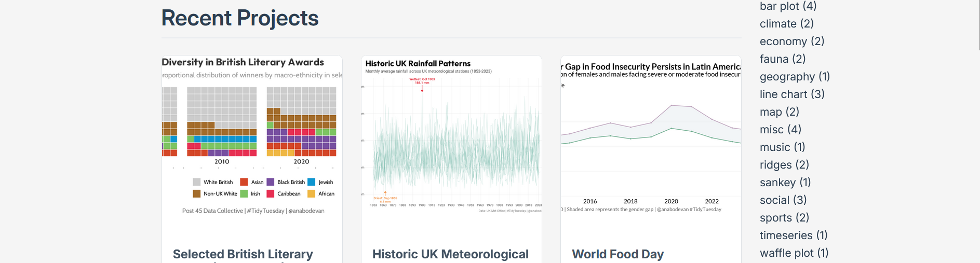
Task: Click the World Food Day project title
Action: tap(617, 254)
